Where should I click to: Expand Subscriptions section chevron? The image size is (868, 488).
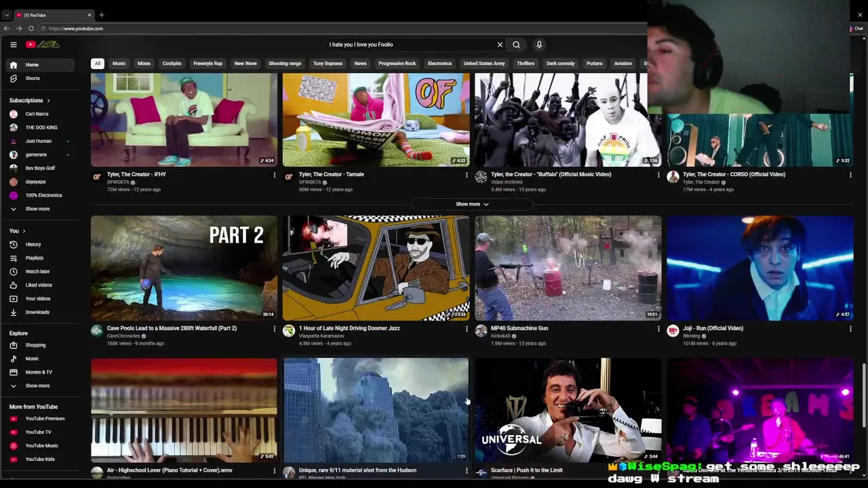pyautogui.click(x=48, y=100)
